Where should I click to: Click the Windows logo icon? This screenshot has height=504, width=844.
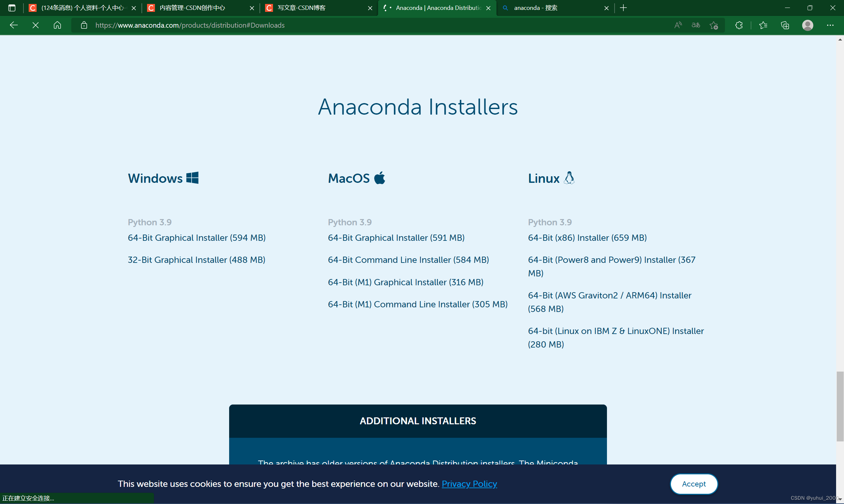(x=193, y=178)
